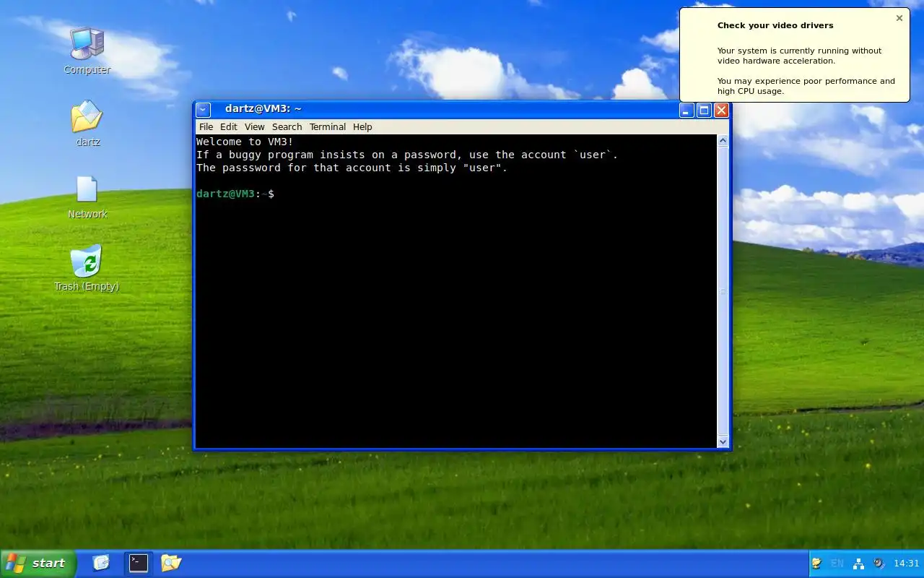924x578 pixels.
Task: Open the Edit menu in terminal
Action: 229,126
